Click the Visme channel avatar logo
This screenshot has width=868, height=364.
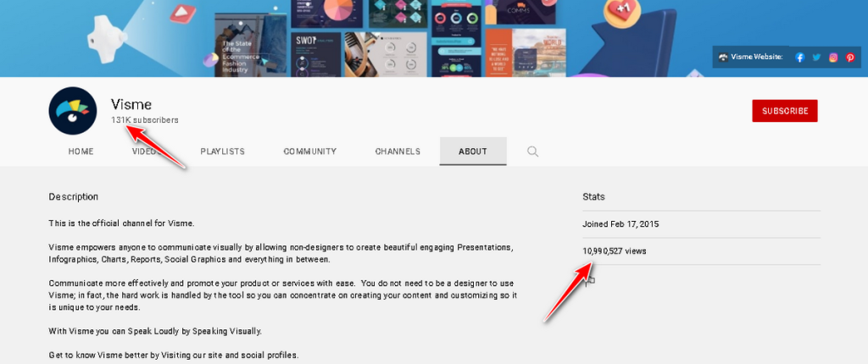pyautogui.click(x=73, y=111)
